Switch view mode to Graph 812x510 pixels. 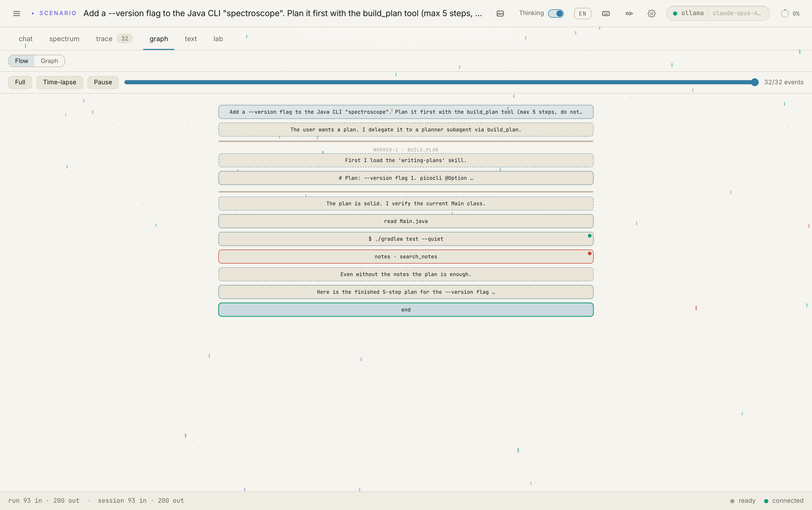[x=49, y=61]
